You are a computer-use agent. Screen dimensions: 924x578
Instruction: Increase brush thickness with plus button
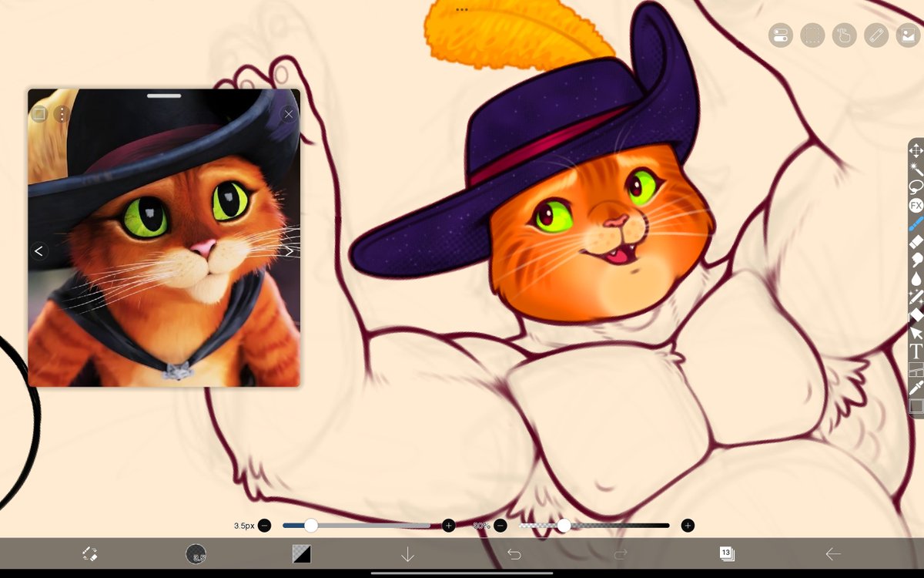click(x=449, y=526)
